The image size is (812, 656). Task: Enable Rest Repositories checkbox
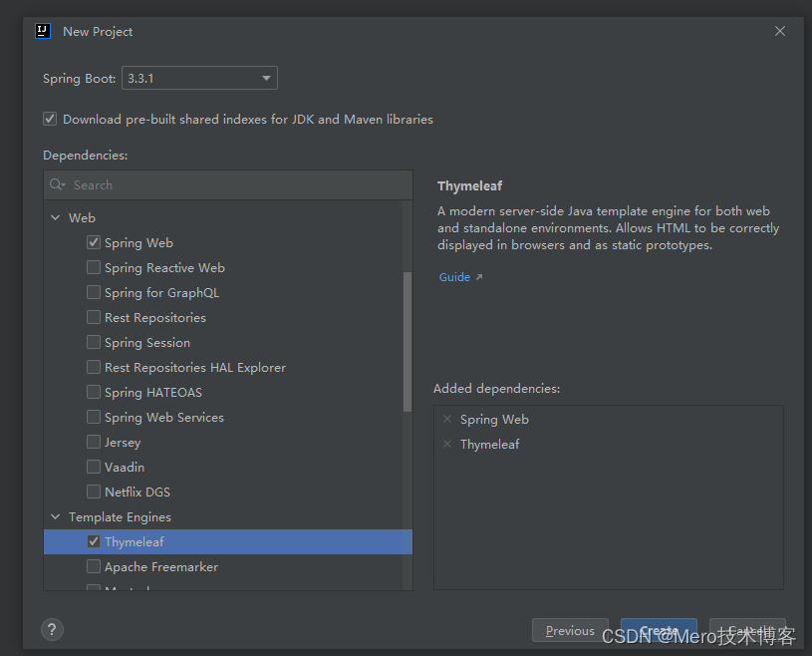(94, 317)
